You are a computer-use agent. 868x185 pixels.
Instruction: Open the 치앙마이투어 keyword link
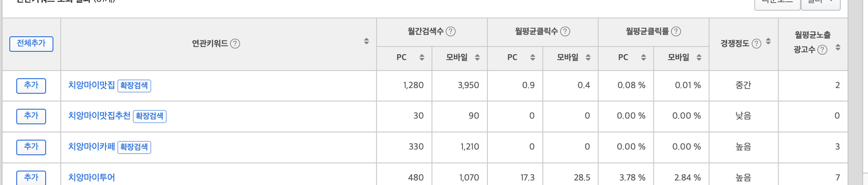(92, 177)
